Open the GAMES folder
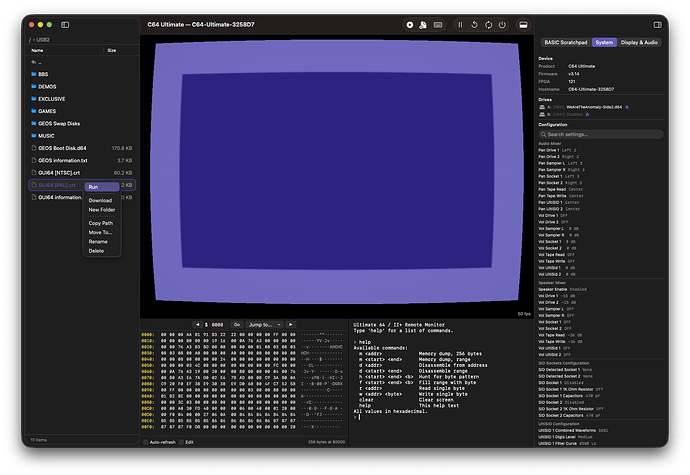This screenshot has width=690, height=475. [x=82, y=111]
